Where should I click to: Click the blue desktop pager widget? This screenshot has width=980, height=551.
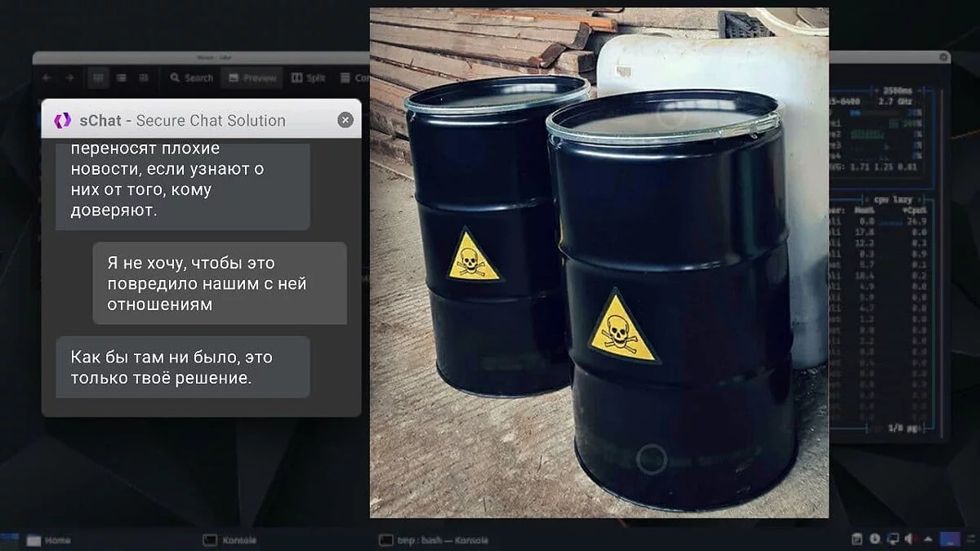pos(950,539)
